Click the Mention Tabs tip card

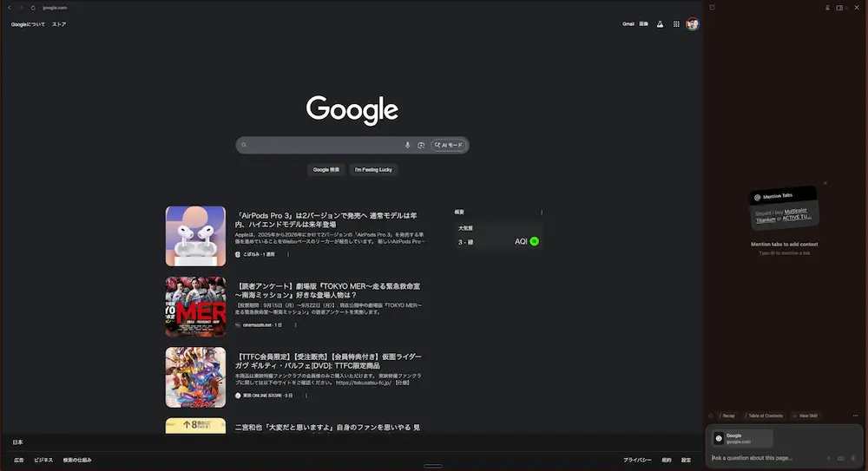pos(784,207)
